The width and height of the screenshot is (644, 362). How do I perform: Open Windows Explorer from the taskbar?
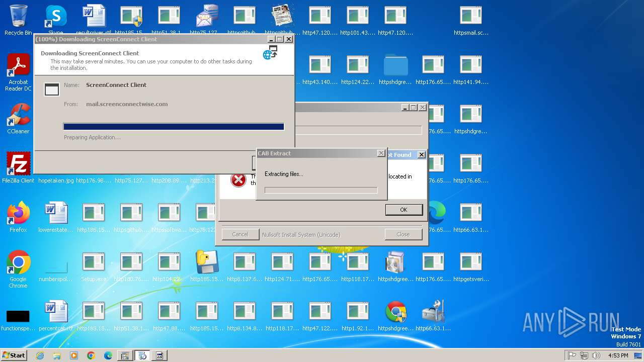57,355
